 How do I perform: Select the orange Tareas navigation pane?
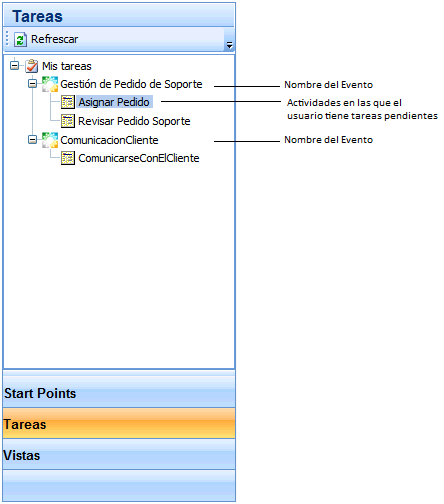tap(119, 423)
